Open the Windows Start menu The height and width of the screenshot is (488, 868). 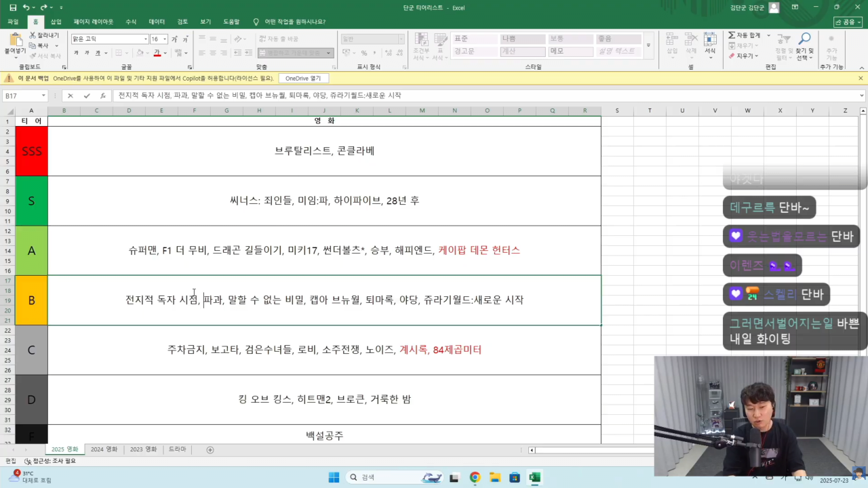[x=334, y=477]
